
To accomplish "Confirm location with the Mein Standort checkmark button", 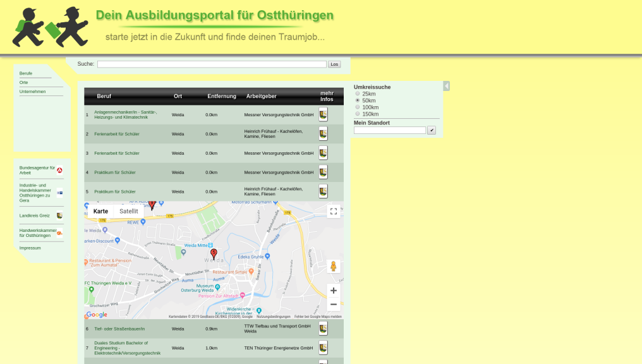I will (x=432, y=130).
